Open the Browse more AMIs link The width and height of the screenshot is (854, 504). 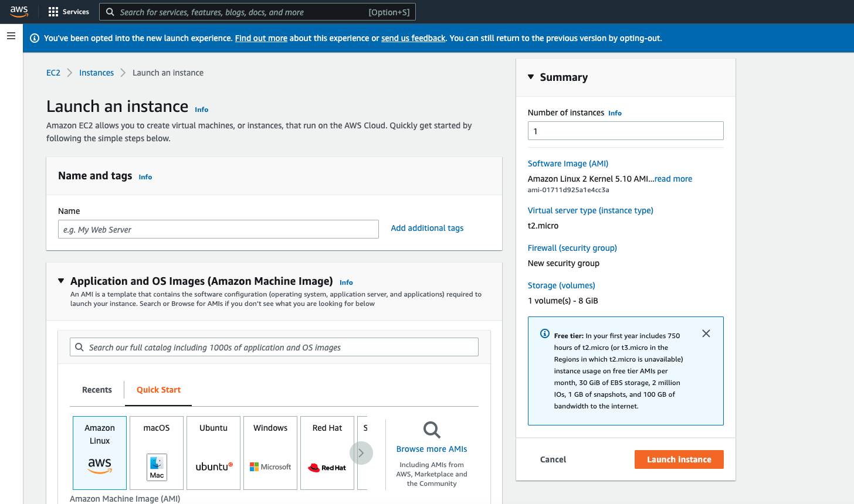click(x=432, y=449)
